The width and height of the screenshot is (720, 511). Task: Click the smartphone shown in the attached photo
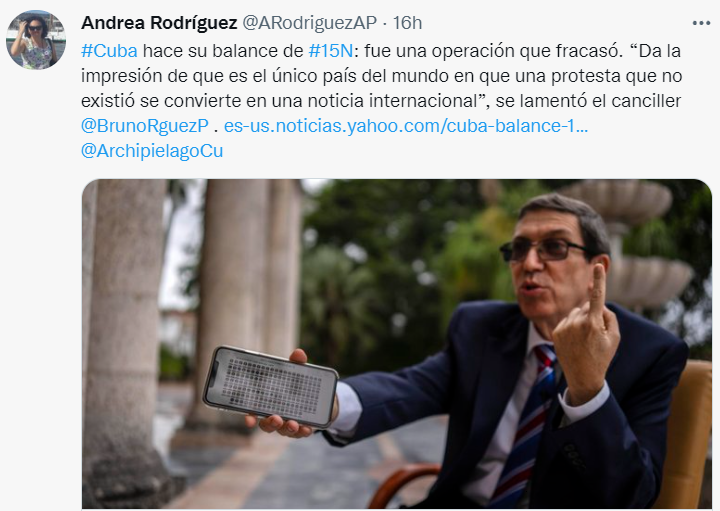click(271, 387)
